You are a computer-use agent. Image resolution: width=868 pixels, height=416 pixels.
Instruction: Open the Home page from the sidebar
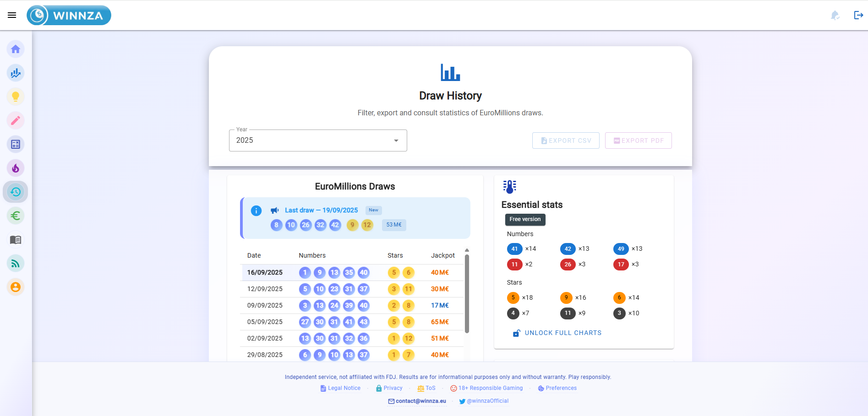[16, 49]
